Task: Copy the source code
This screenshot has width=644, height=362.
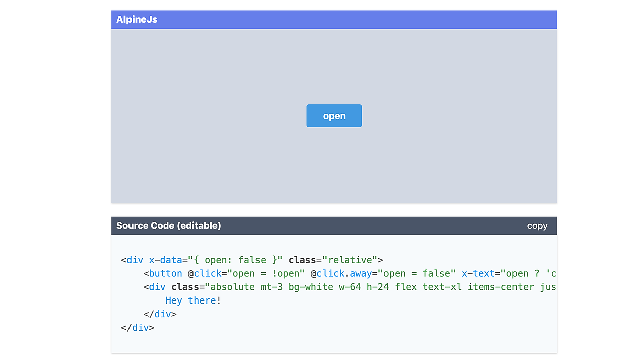Action: 537,226
